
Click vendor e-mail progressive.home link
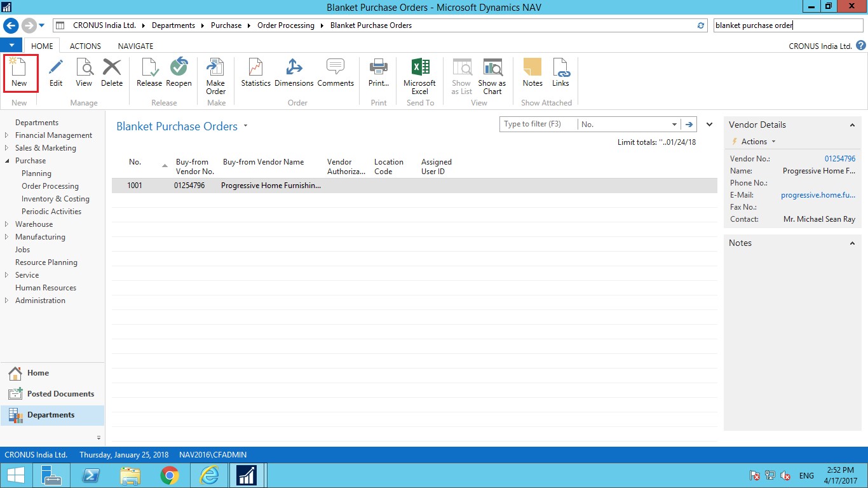(818, 195)
